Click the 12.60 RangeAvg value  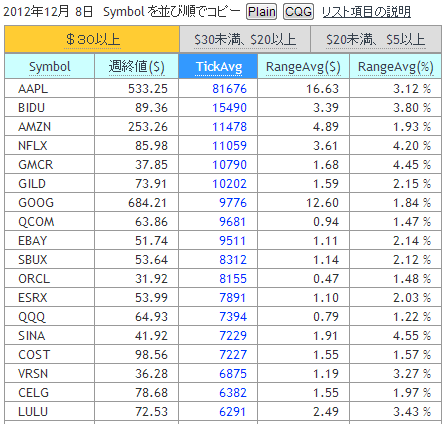click(x=322, y=203)
